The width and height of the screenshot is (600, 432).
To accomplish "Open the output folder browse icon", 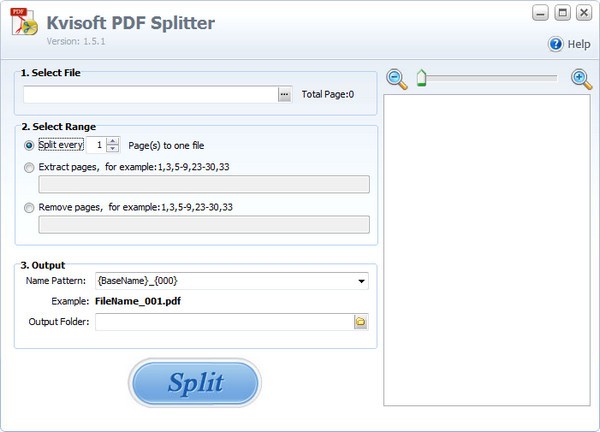I will (360, 322).
